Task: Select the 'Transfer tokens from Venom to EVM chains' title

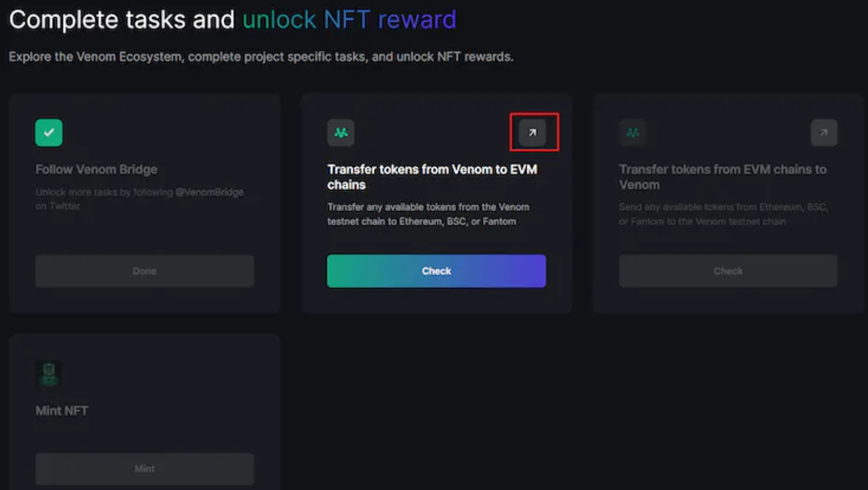Action: [432, 177]
